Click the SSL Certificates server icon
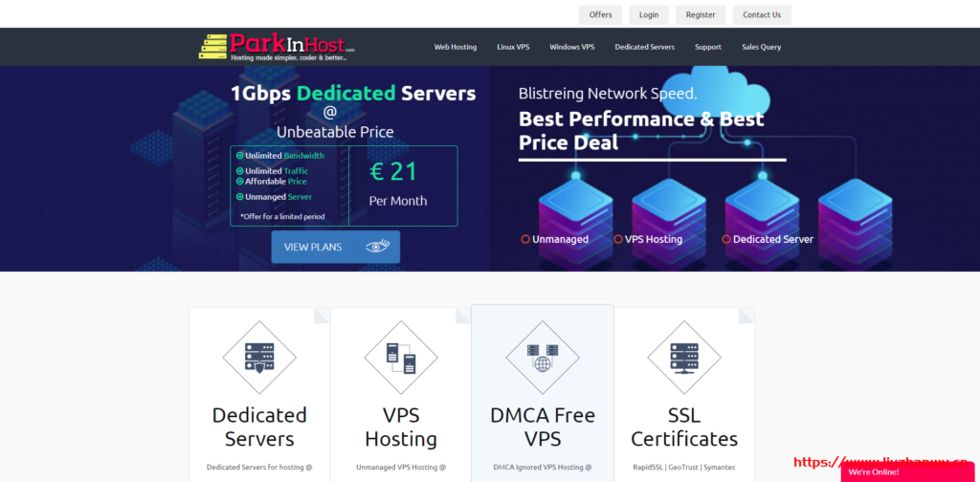The width and height of the screenshot is (980, 482). 684,358
